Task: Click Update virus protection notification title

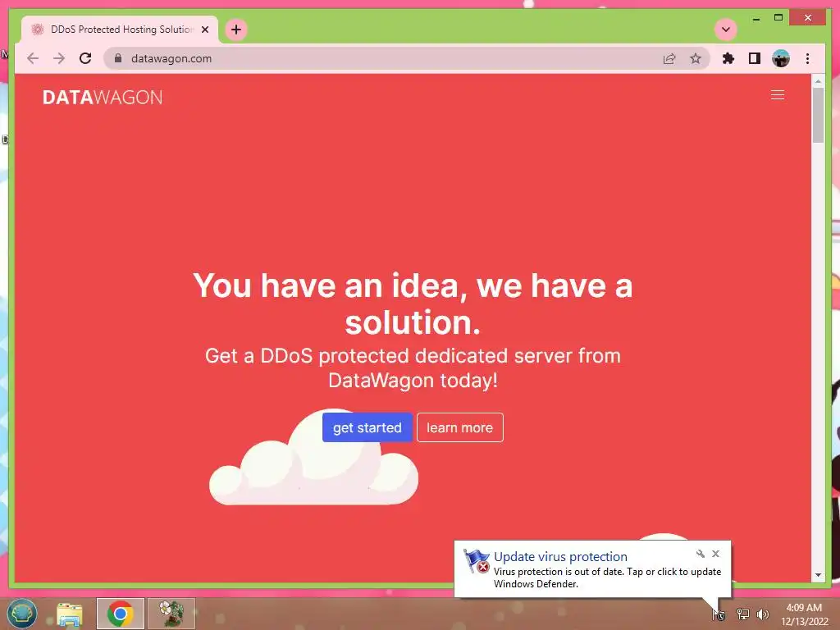Action: [560, 557]
